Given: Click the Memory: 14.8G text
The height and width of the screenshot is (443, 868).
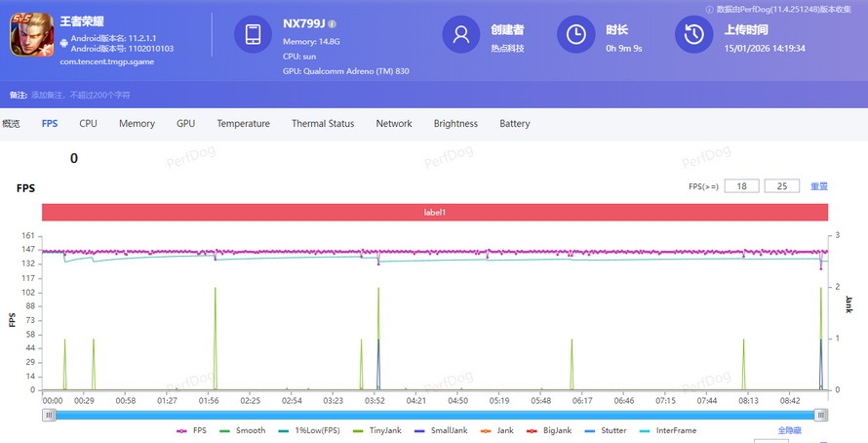Looking at the screenshot, I should tap(311, 42).
